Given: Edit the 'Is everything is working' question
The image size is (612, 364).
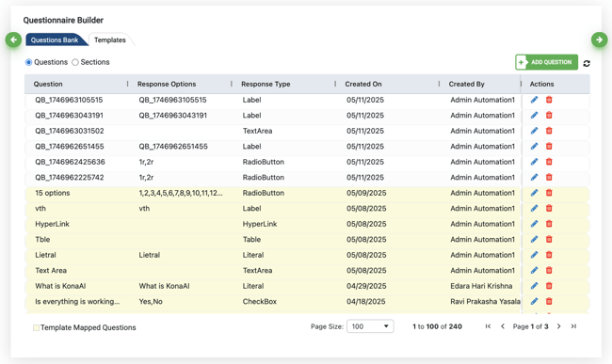Looking at the screenshot, I should tap(535, 301).
